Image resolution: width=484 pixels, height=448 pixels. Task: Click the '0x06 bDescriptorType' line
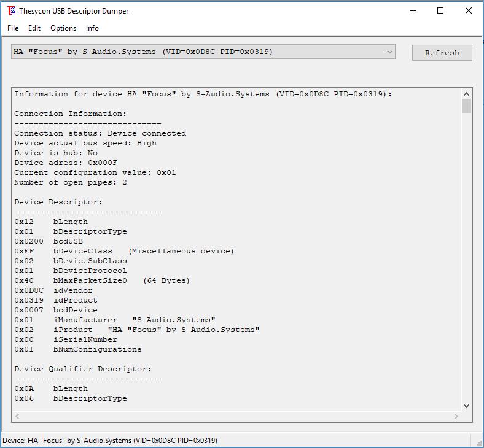(x=71, y=399)
